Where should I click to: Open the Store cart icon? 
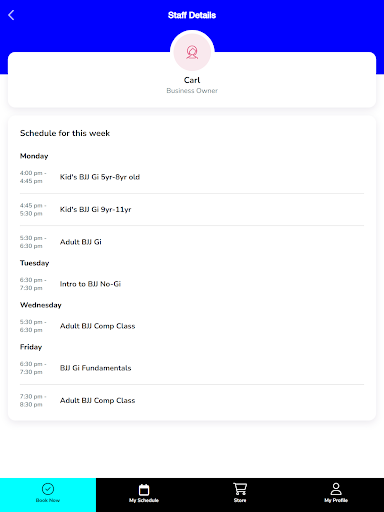(240, 489)
